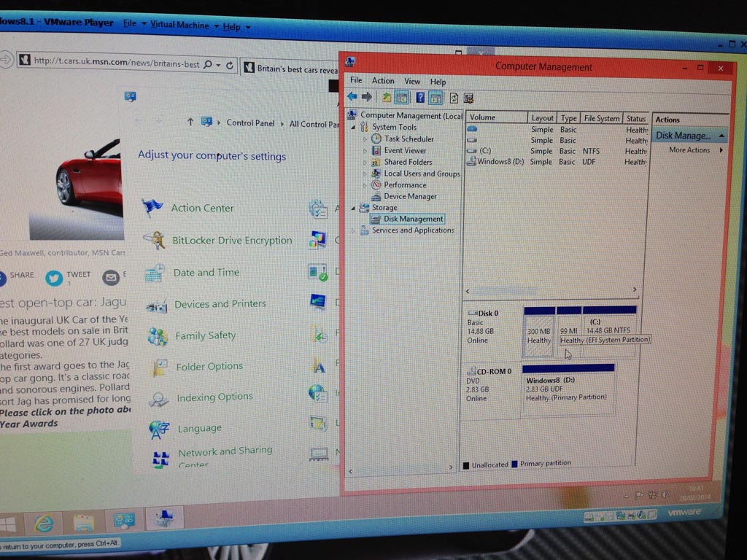Select the (C:) volume row
This screenshot has height=560, width=747.
click(557, 151)
